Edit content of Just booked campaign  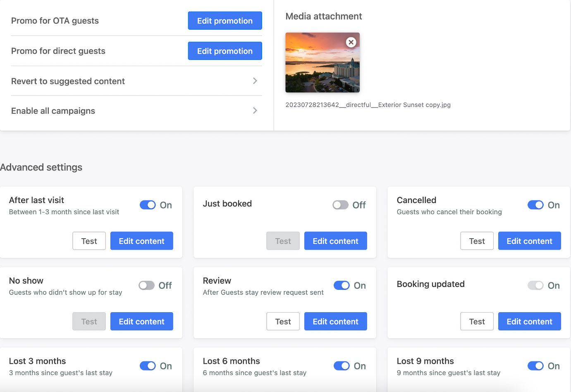point(335,241)
